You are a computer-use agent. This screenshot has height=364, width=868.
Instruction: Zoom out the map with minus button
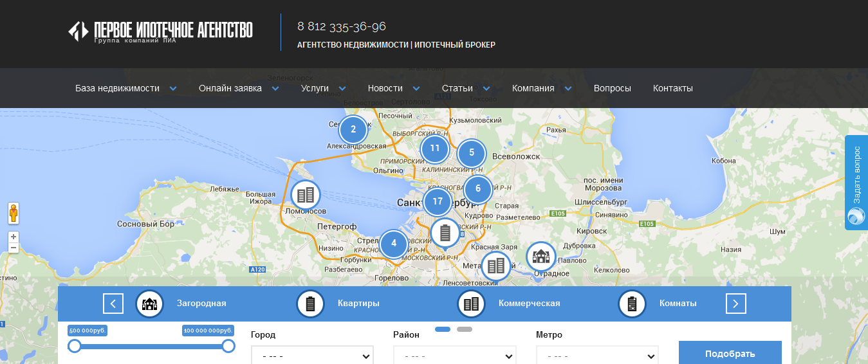click(14, 248)
